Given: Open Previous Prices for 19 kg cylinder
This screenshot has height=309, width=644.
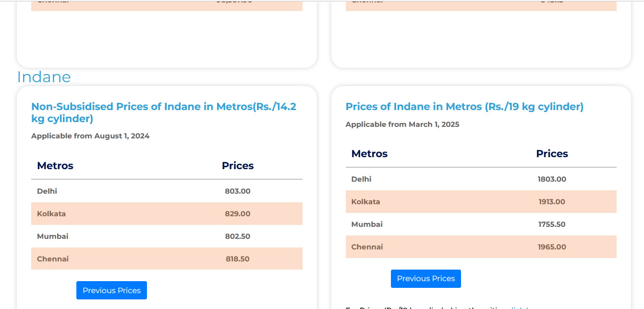Looking at the screenshot, I should coord(426,279).
